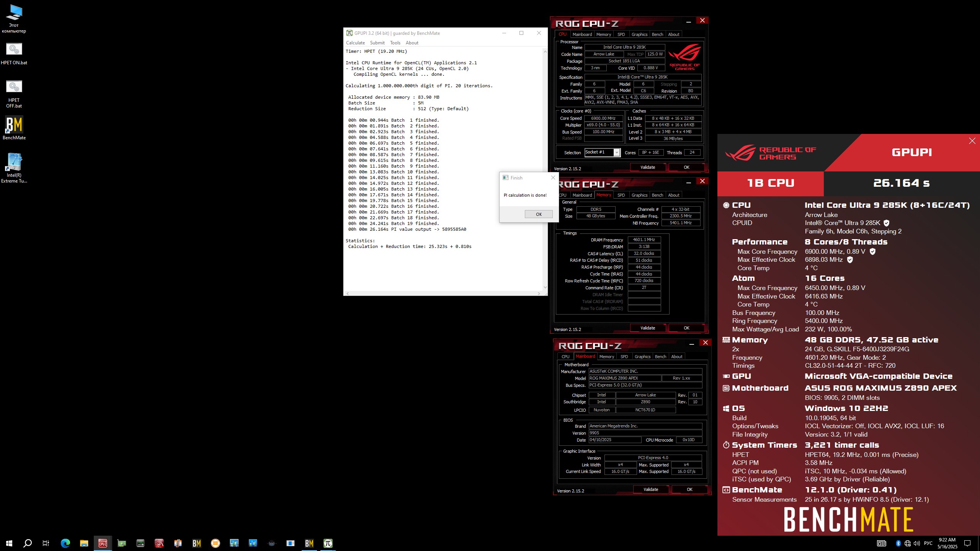
Task: Open the Bluetooth tray icon
Action: [898, 543]
